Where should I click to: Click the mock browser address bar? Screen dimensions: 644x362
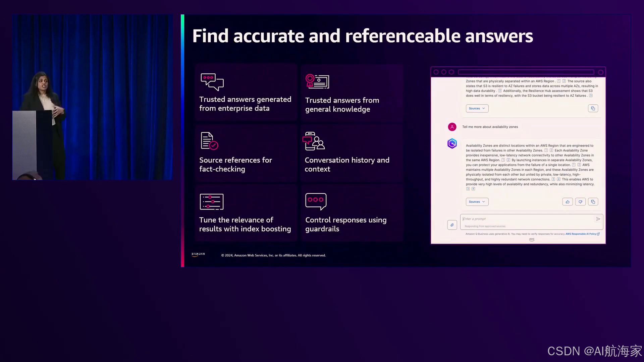pos(526,72)
